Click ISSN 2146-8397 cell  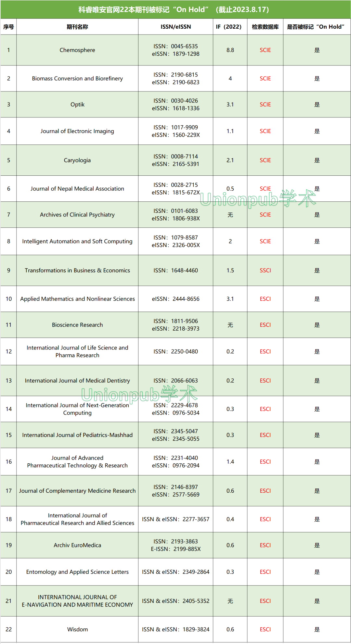pos(176,491)
